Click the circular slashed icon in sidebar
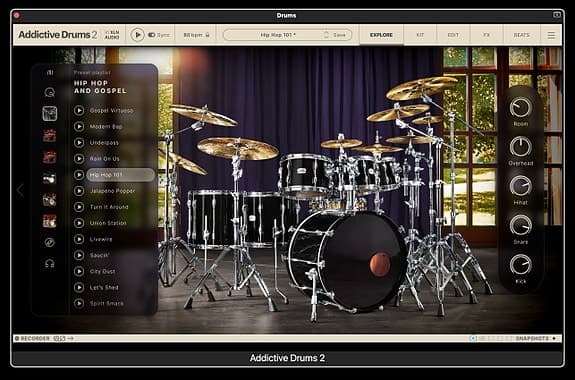The width and height of the screenshot is (575, 380). [50, 242]
